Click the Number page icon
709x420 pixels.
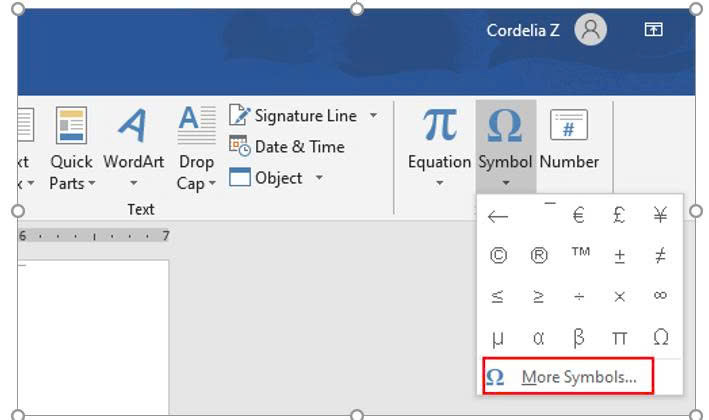(x=569, y=126)
